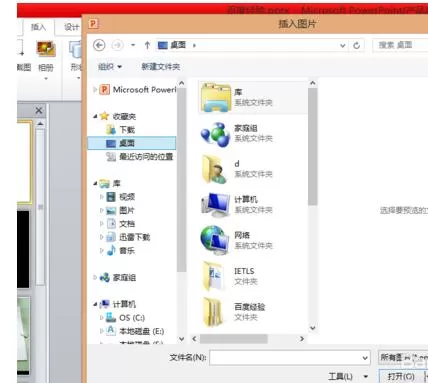Open the 工具(L) menu

(x=348, y=377)
